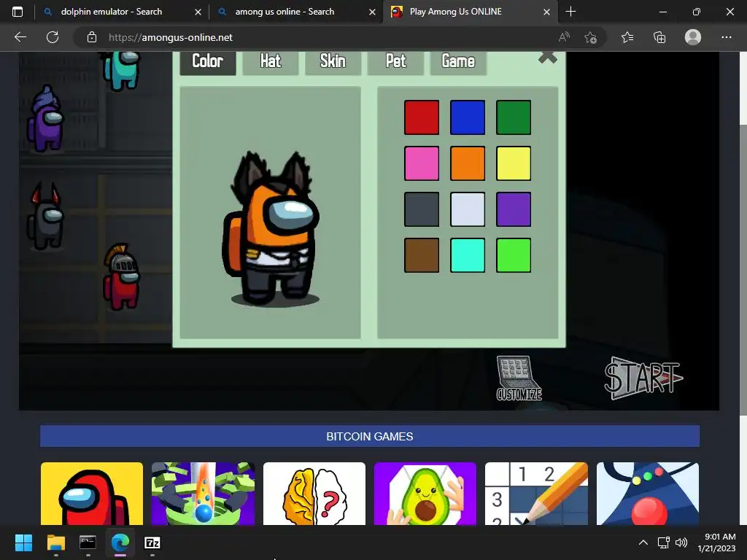Switch to dolphin emulator Search tab
The image size is (747, 560).
[x=112, y=12]
